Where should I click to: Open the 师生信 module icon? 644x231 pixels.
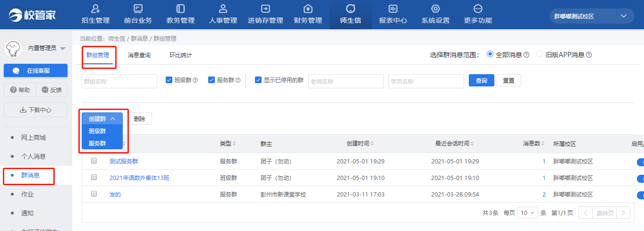[350, 9]
